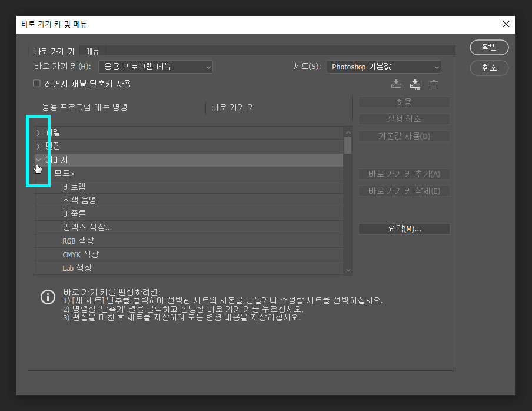Select the 바로 가기 키 tab

click(x=54, y=51)
